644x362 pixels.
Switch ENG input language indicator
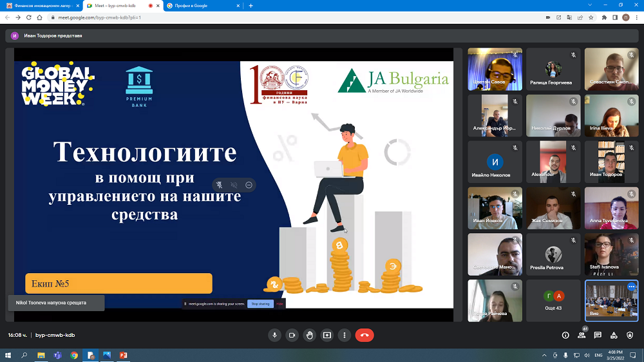pyautogui.click(x=598, y=356)
